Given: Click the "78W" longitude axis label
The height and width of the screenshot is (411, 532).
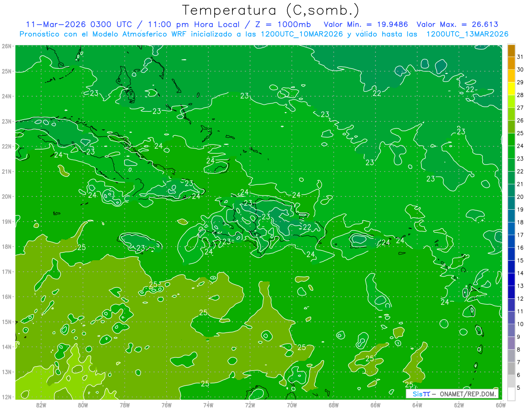Looking at the screenshot, I should [x=125, y=405].
